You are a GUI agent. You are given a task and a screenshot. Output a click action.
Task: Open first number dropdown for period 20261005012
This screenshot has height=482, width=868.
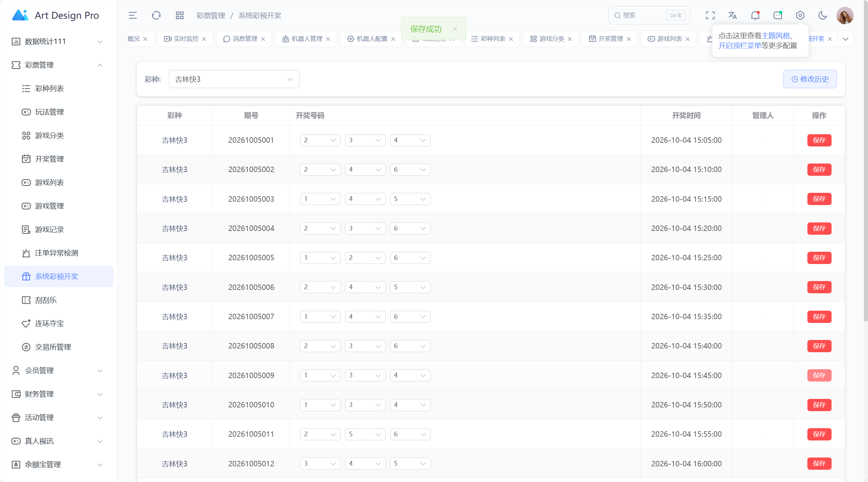click(320, 464)
